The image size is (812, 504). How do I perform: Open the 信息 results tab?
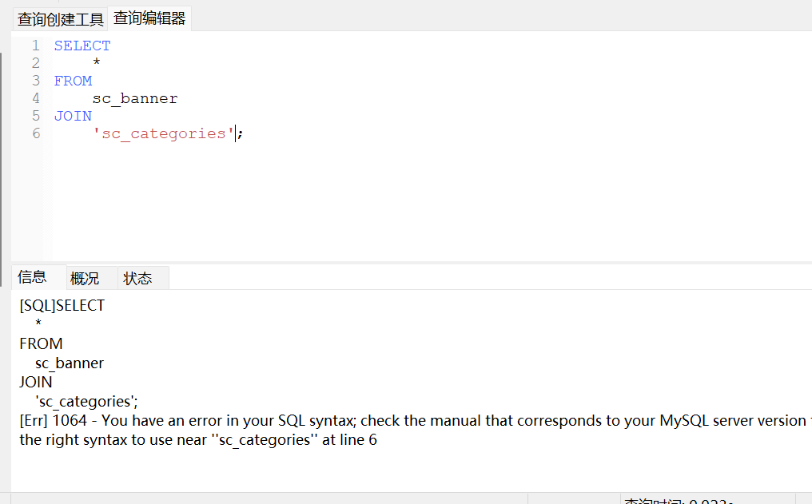pyautogui.click(x=33, y=277)
